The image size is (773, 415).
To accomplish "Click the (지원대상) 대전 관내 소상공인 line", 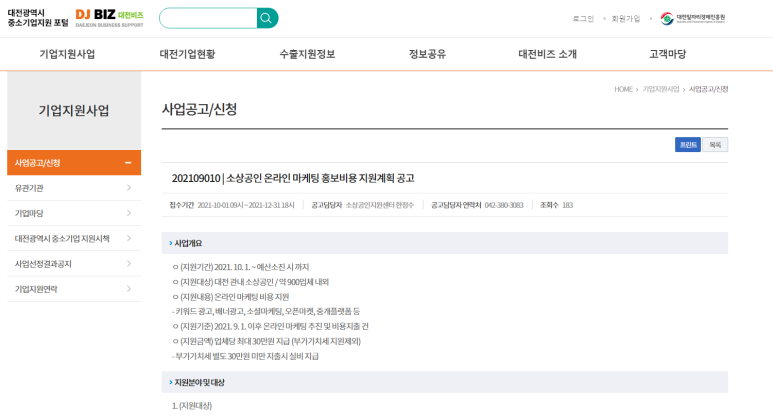I will (x=250, y=282).
